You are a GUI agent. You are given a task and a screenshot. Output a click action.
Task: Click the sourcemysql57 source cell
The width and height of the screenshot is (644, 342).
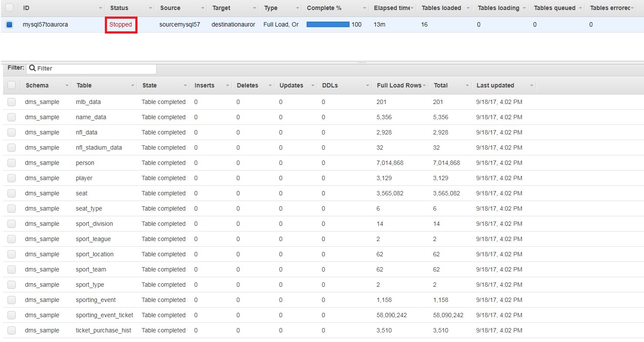(180, 25)
